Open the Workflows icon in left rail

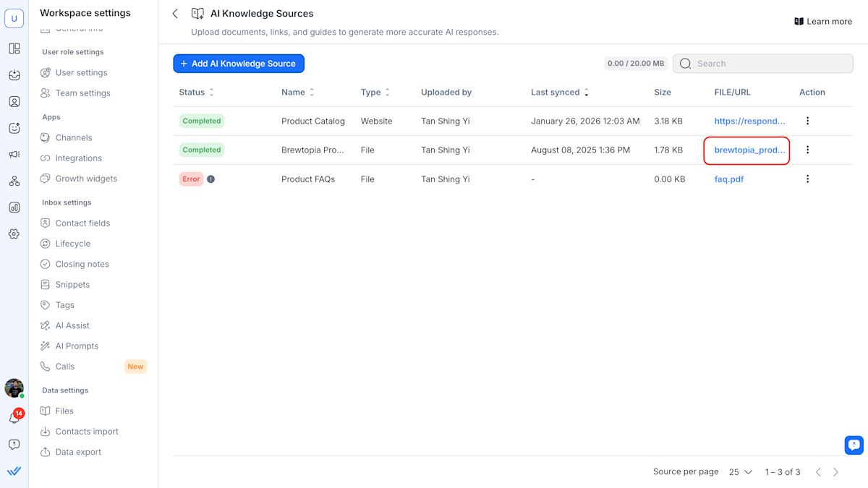click(14, 181)
